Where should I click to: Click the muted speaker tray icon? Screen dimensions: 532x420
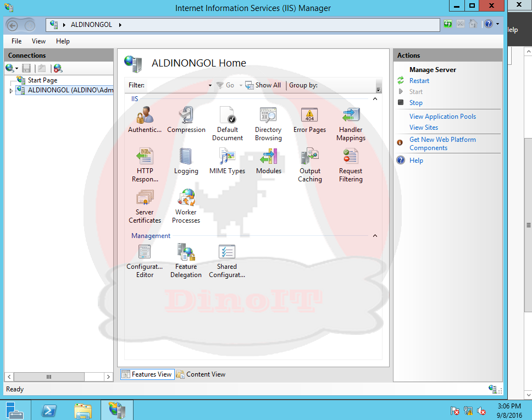pos(481,411)
